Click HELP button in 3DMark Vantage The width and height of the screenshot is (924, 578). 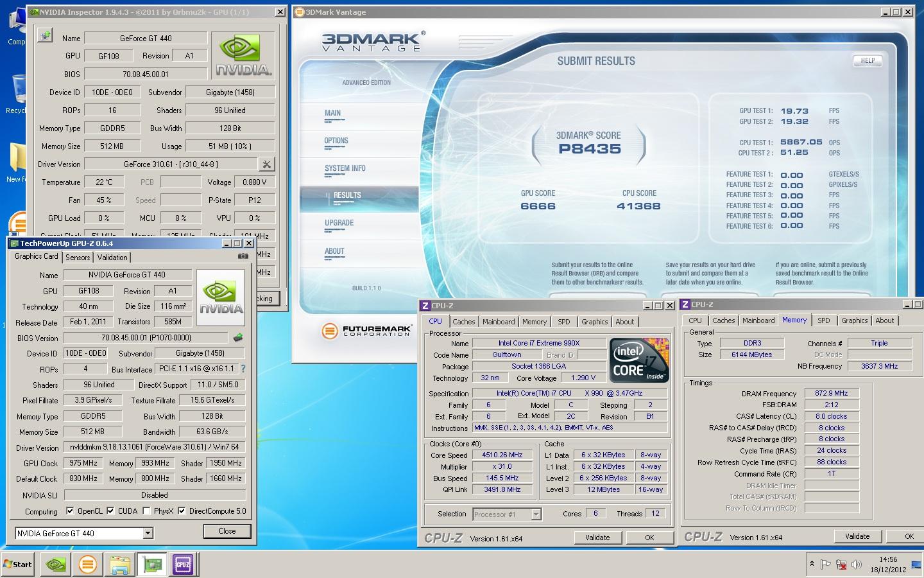coord(868,60)
